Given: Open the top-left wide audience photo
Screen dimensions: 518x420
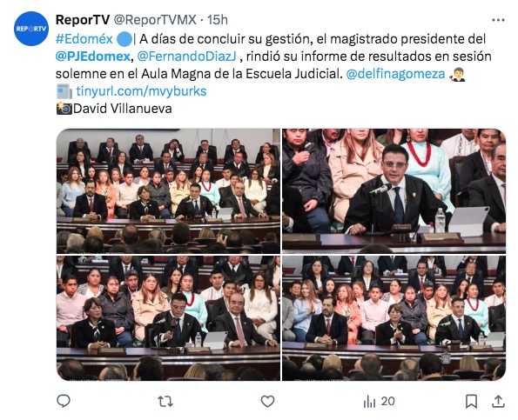Looking at the screenshot, I should click(x=168, y=191).
